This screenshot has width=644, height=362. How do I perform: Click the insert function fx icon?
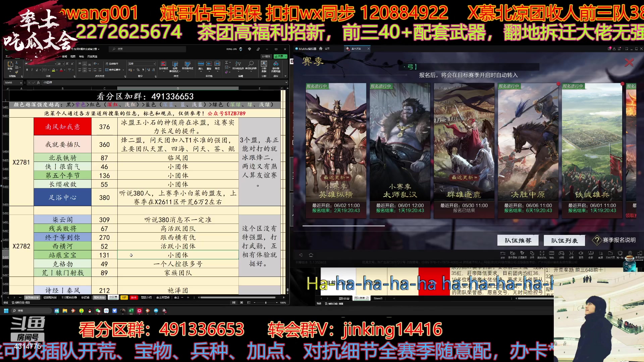38,82
